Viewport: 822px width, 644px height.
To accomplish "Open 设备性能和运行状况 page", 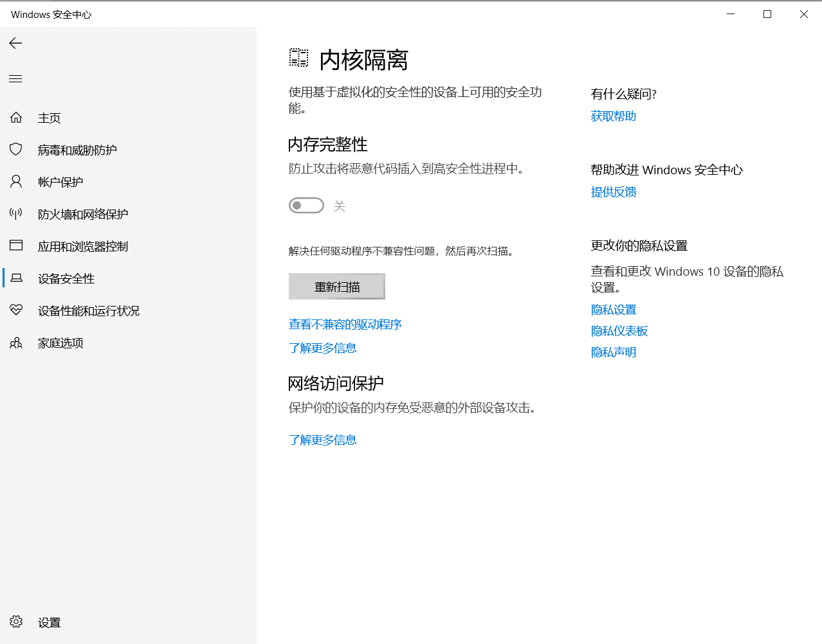I will 129,310.
